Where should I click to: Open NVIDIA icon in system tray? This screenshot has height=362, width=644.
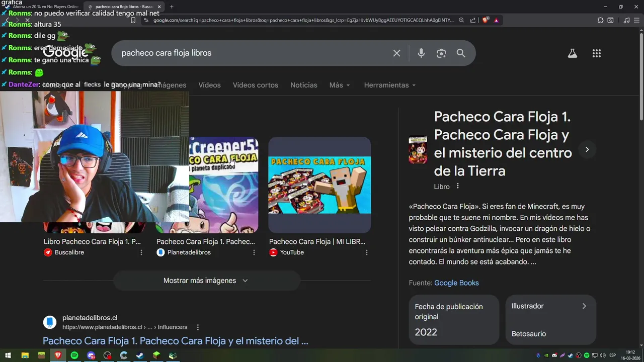coord(546,355)
